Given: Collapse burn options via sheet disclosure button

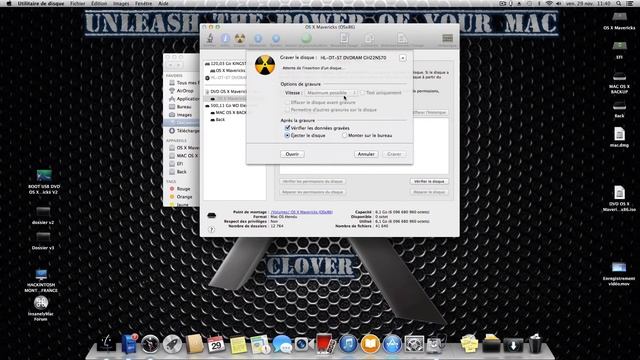Looking at the screenshot, I should coord(402,58).
